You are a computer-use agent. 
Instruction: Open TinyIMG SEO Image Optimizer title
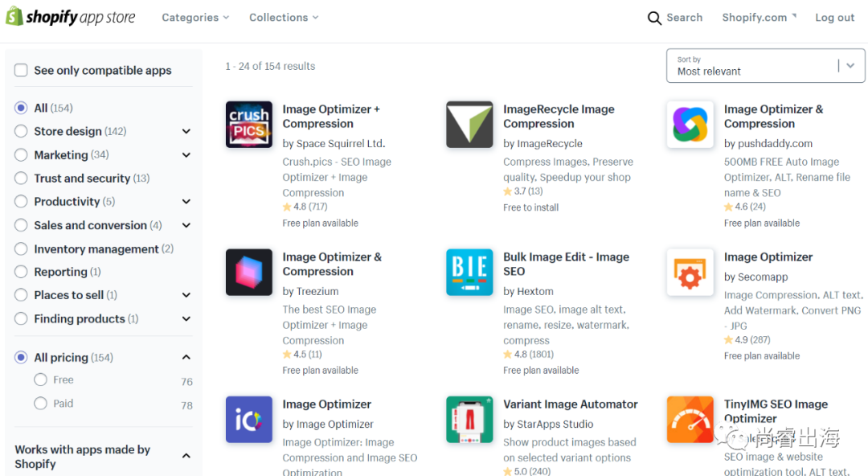point(776,411)
